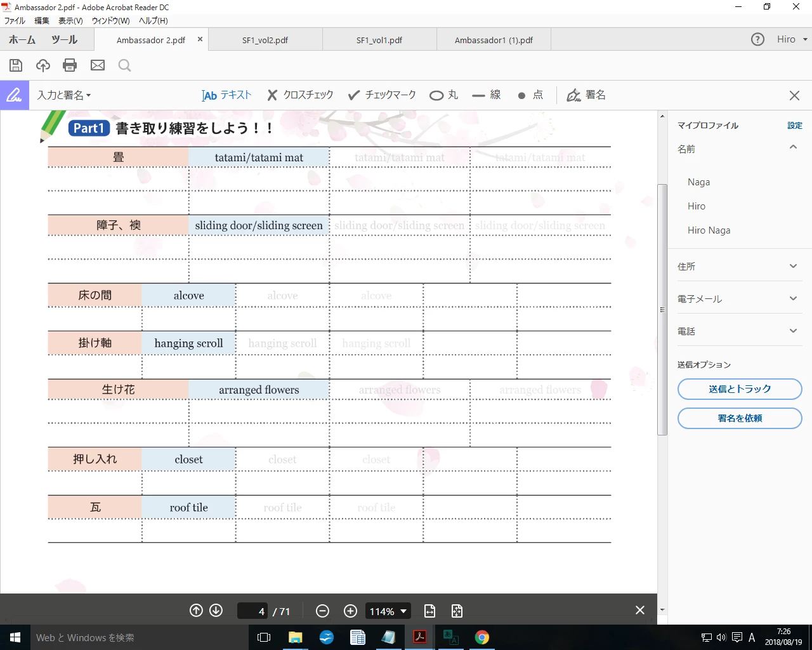This screenshot has width=812, height=650.
Task: Click the document vertical scrollbar thumb
Action: click(x=662, y=310)
